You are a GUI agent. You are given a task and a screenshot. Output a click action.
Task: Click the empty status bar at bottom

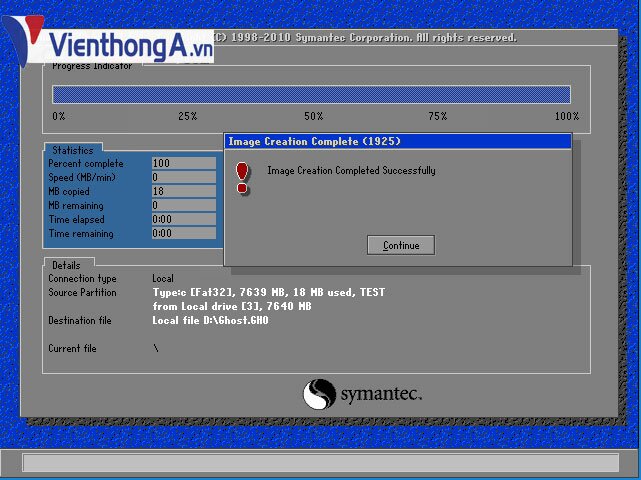[320, 463]
